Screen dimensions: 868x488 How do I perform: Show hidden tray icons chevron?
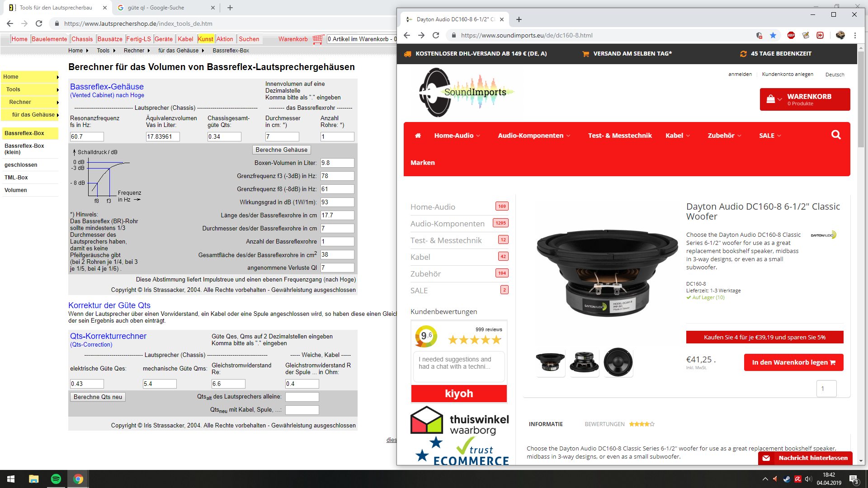click(x=765, y=479)
